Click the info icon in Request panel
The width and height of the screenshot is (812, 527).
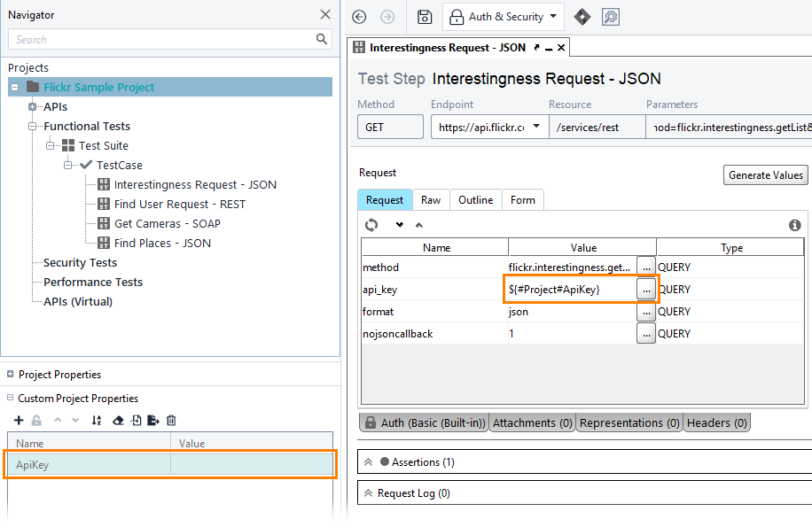[x=795, y=225]
